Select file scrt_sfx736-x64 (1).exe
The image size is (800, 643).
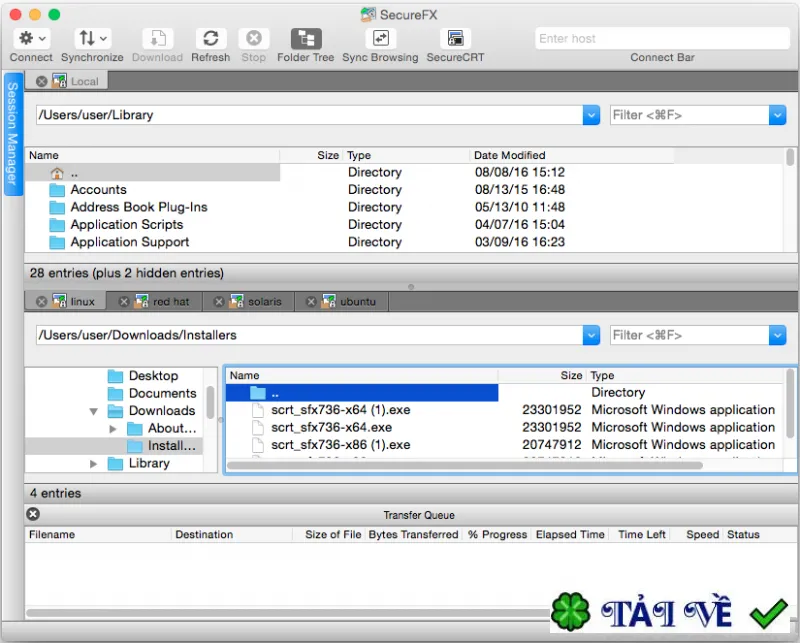[340, 410]
